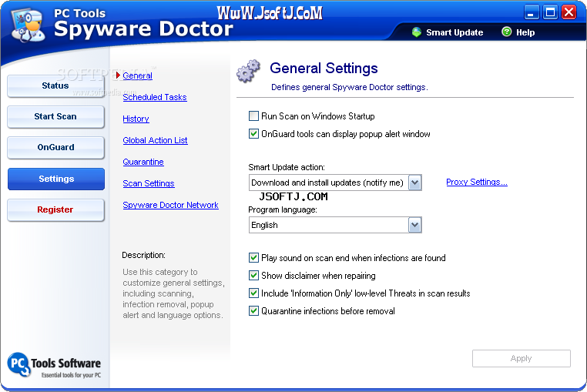Open the Scan Settings link
The width and height of the screenshot is (587, 392).
pos(149,183)
